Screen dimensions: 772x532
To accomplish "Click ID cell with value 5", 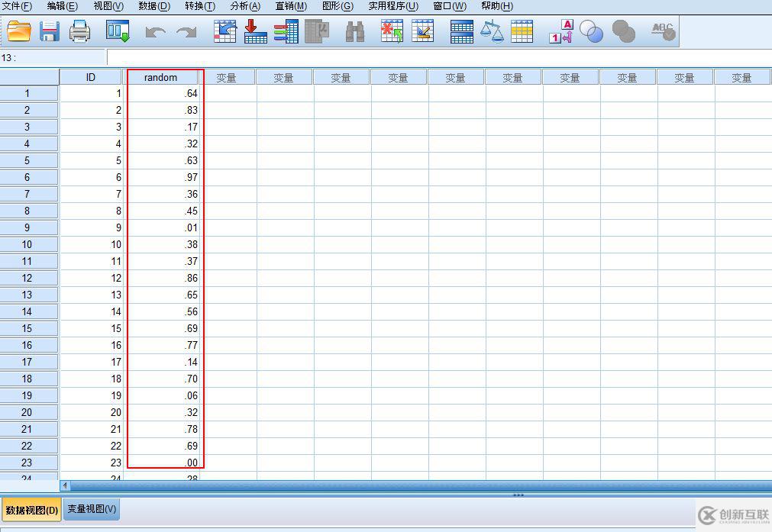I will (91, 160).
